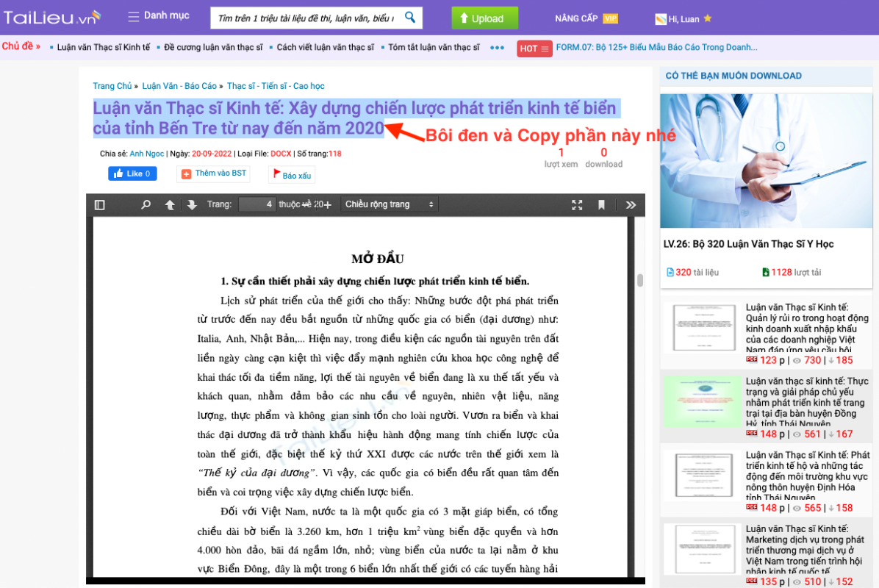This screenshot has height=588, width=879.
Task: Add document to collection via Thêm vào BST
Action: (x=213, y=173)
